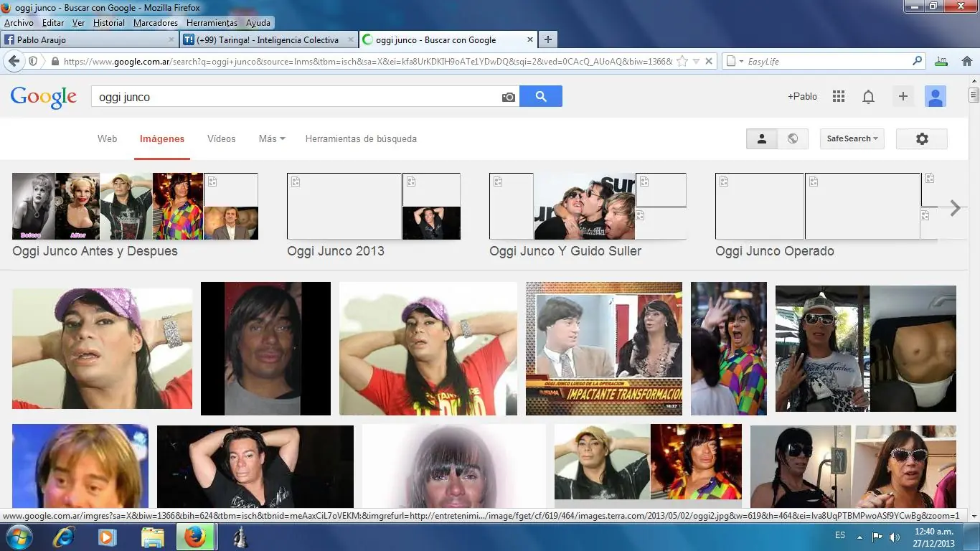The image size is (980, 551).
Task: Open the Action Center flag icon
Action: [x=877, y=537]
